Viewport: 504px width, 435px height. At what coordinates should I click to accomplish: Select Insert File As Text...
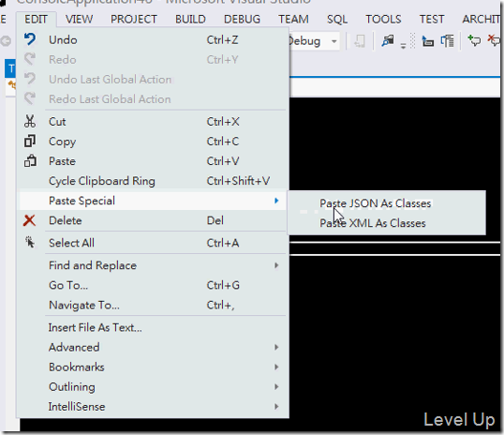[x=96, y=327]
